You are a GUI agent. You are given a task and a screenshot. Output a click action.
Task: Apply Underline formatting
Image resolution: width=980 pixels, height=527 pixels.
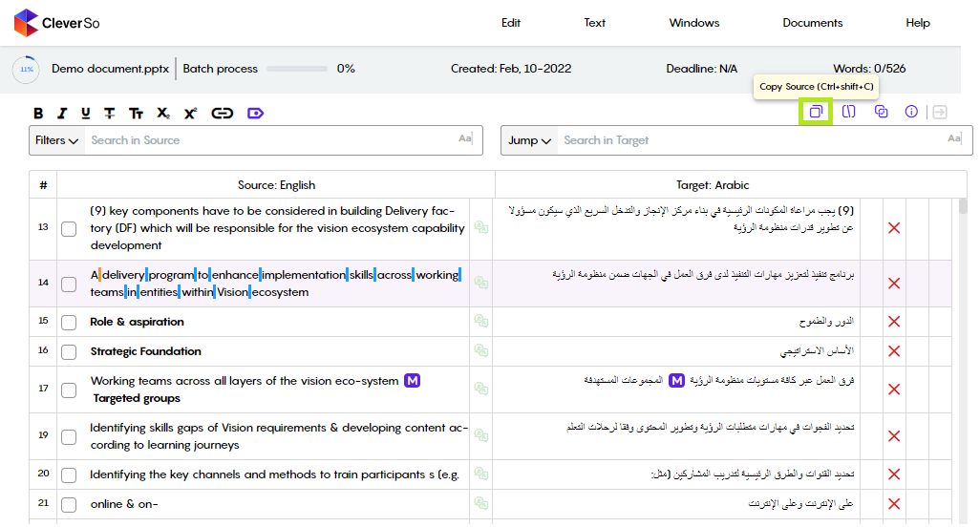86,113
